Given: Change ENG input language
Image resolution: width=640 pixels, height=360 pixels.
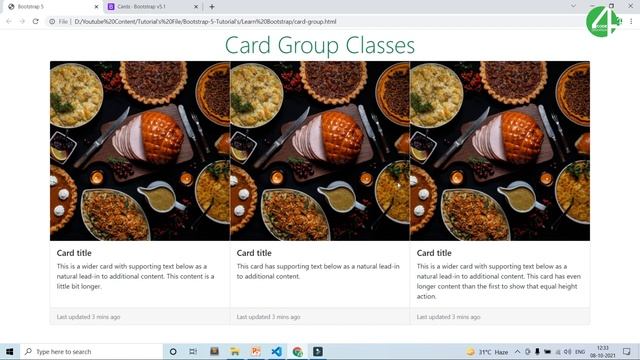Looking at the screenshot, I should pos(580,352).
